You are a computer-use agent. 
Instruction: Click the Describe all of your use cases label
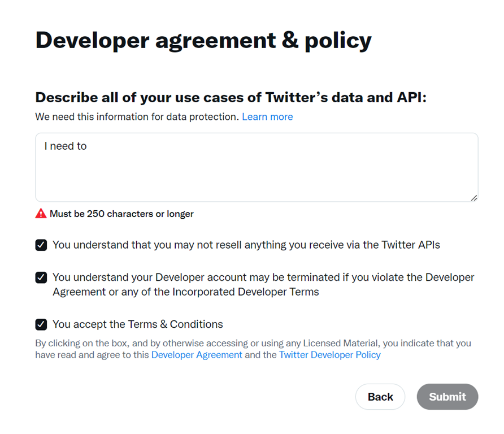click(231, 97)
